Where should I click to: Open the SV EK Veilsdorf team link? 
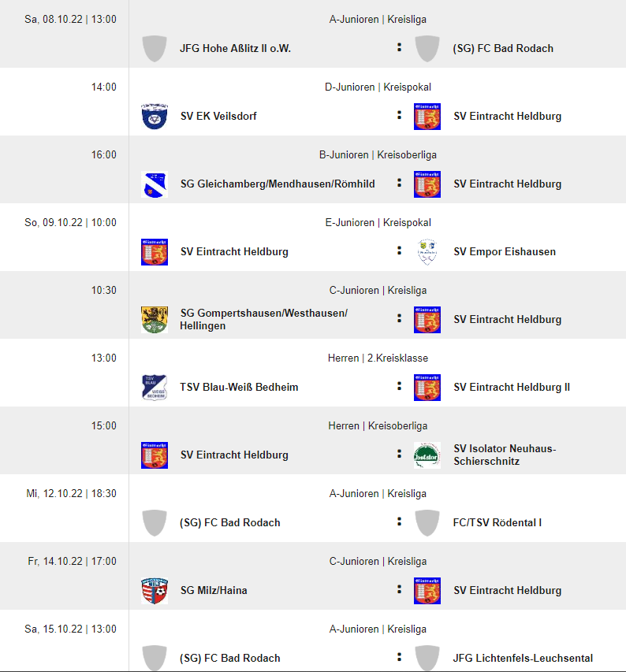pos(218,116)
